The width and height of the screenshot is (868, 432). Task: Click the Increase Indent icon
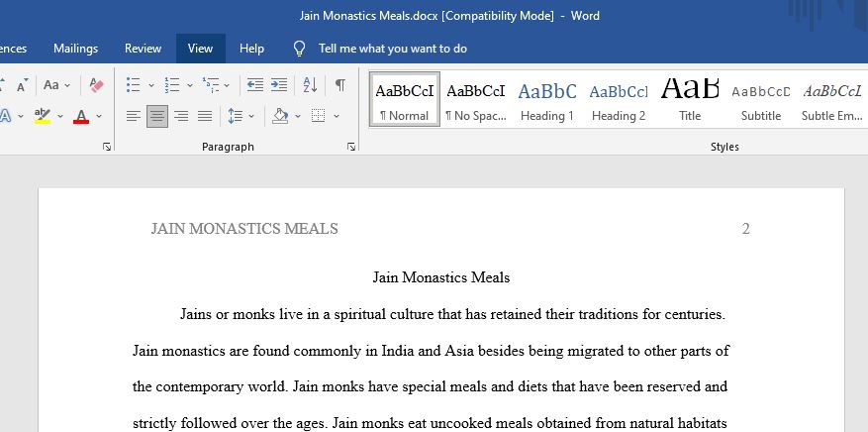coord(279,85)
